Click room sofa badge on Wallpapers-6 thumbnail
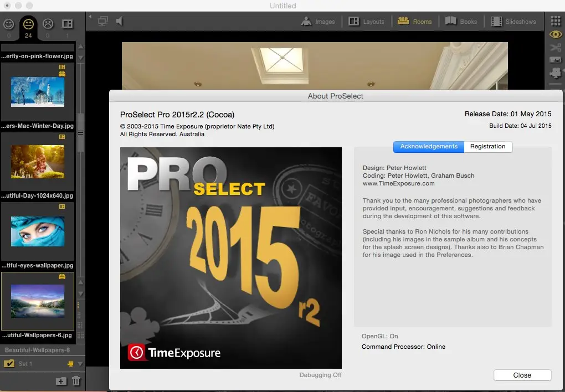This screenshot has width=565, height=392. click(x=62, y=277)
